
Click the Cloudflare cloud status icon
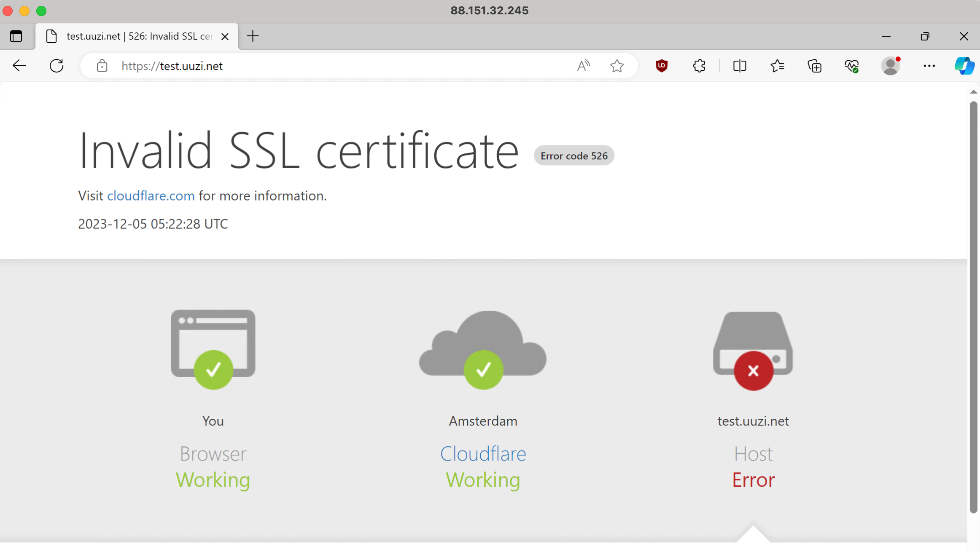(x=483, y=350)
